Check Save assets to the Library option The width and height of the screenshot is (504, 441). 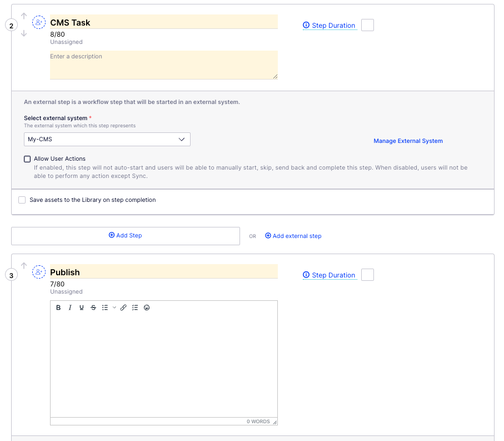click(x=22, y=200)
